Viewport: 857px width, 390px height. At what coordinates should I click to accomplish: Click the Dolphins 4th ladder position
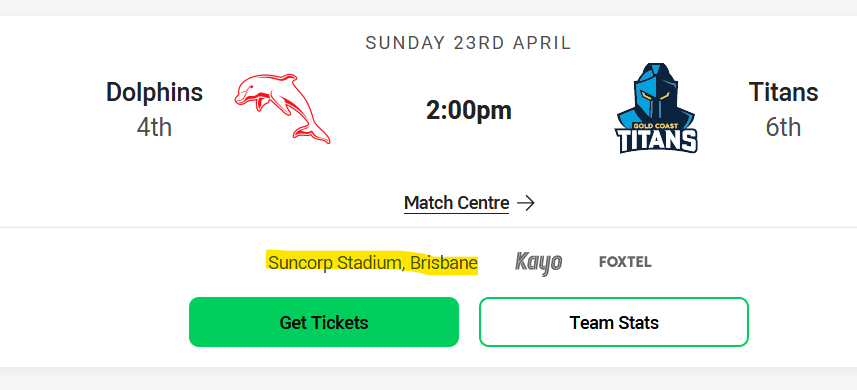tap(154, 127)
